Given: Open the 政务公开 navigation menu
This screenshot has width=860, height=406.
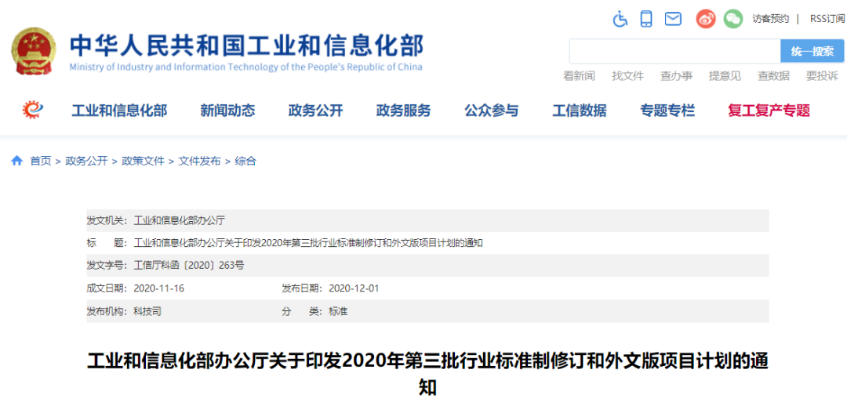Looking at the screenshot, I should pyautogui.click(x=316, y=111).
